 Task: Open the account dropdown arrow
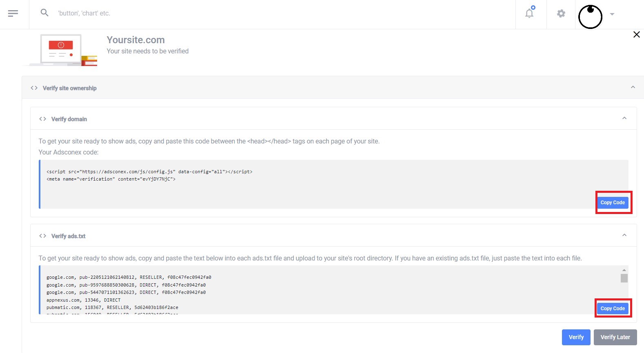[x=612, y=14]
